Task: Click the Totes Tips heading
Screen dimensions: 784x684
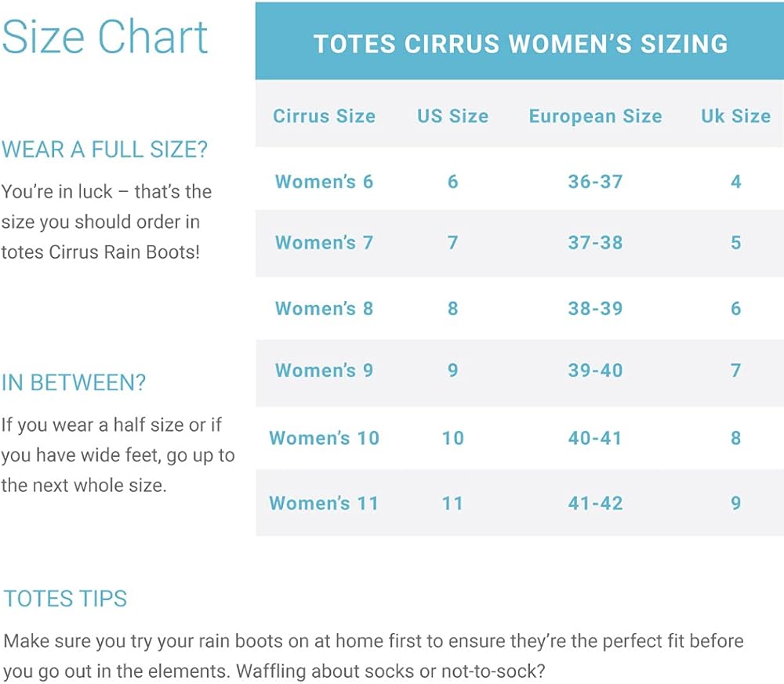Action: click(x=65, y=599)
